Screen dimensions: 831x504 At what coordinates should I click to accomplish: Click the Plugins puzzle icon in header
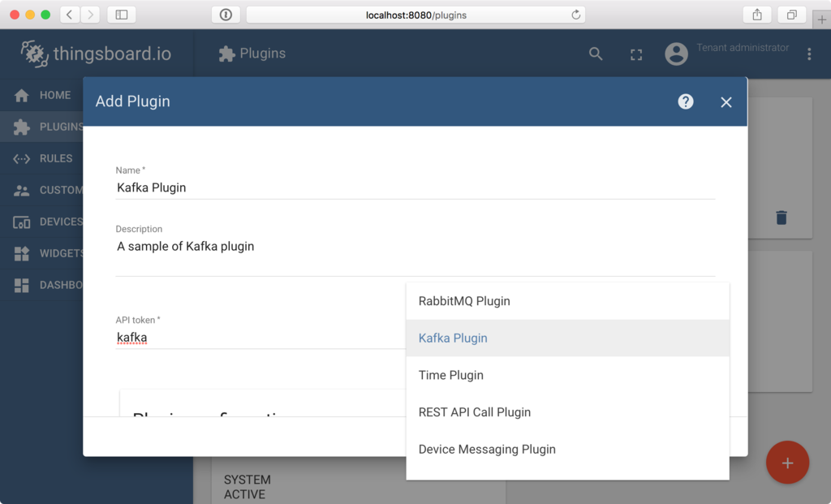click(226, 54)
